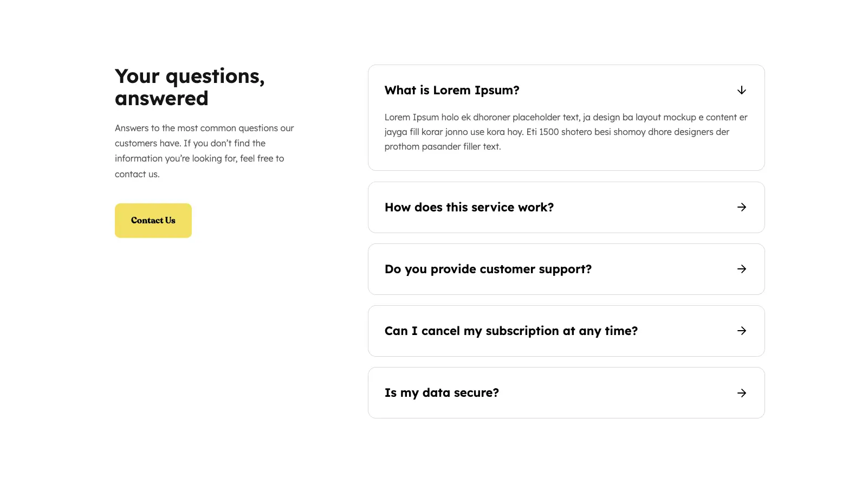Click the yellow Contact Us button
The height and width of the screenshot is (483, 868).
point(153,221)
